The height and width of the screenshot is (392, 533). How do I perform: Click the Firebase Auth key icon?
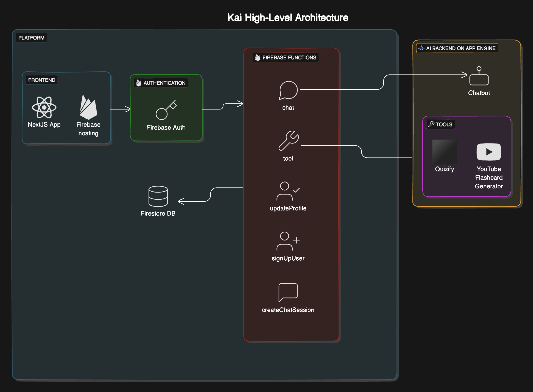[166, 110]
